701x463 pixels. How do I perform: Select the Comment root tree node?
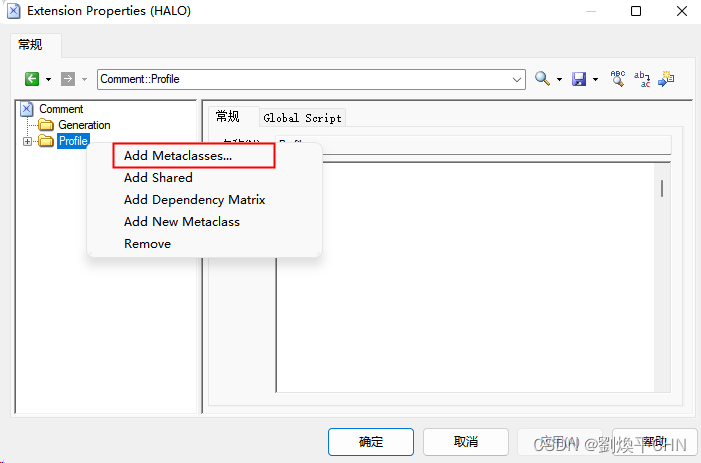pos(61,109)
